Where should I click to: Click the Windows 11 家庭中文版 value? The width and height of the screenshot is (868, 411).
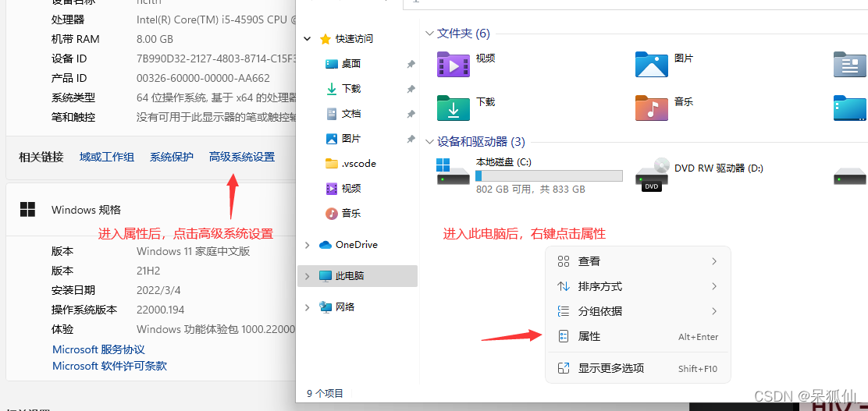pyautogui.click(x=194, y=251)
